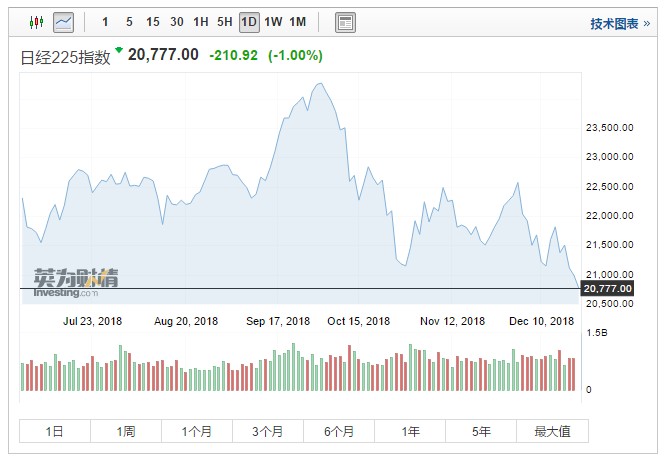Set interval to 5 minutes
Image resolution: width=667 pixels, height=463 pixels.
[128, 22]
